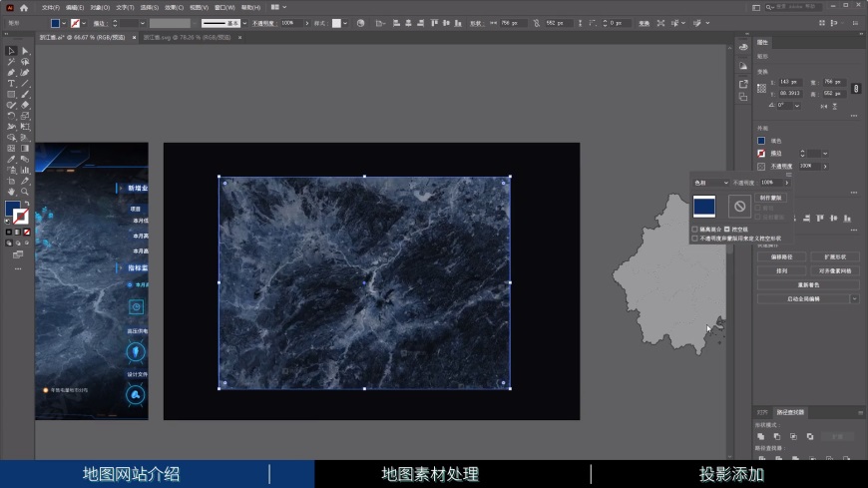Toggle the Clip checkbox in transparency panel
Image resolution: width=868 pixels, height=488 pixels.
758,209
